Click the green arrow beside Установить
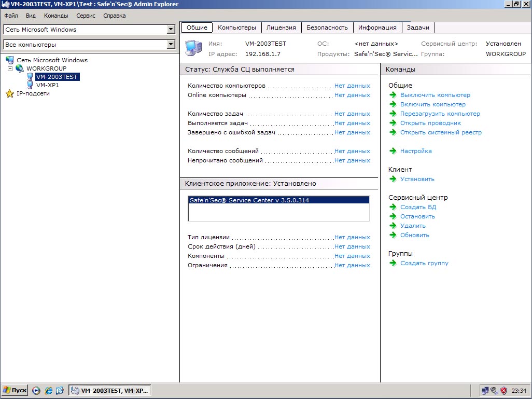The width and height of the screenshot is (532, 399). tap(393, 179)
